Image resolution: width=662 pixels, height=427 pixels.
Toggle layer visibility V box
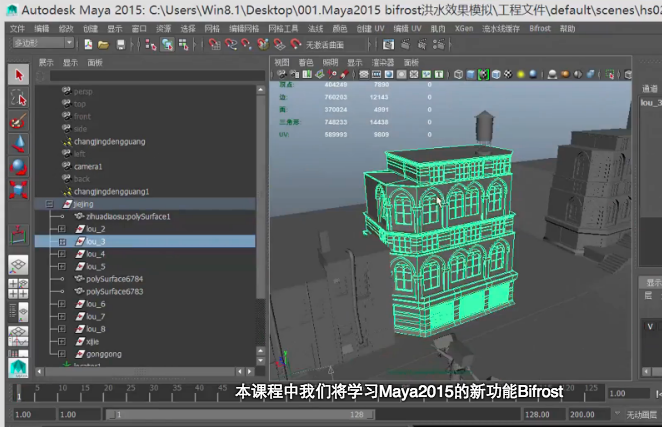[x=650, y=326]
